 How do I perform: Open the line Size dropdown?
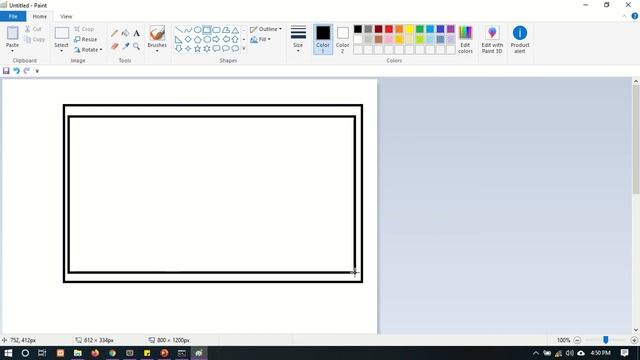[298, 39]
